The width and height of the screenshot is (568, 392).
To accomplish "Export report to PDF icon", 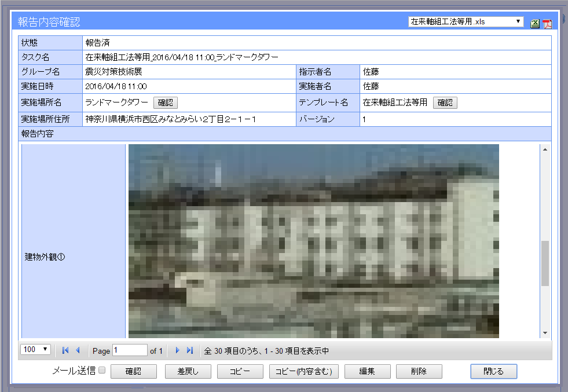I will [x=547, y=24].
